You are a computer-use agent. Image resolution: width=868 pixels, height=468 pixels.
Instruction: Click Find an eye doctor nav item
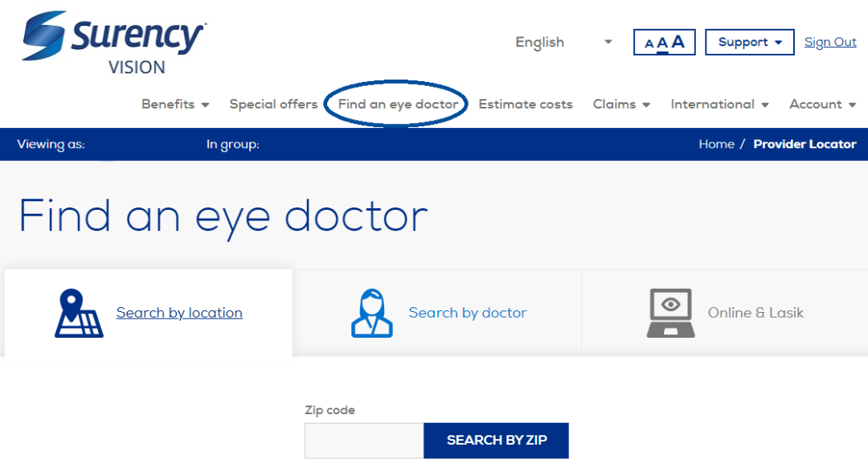(398, 105)
